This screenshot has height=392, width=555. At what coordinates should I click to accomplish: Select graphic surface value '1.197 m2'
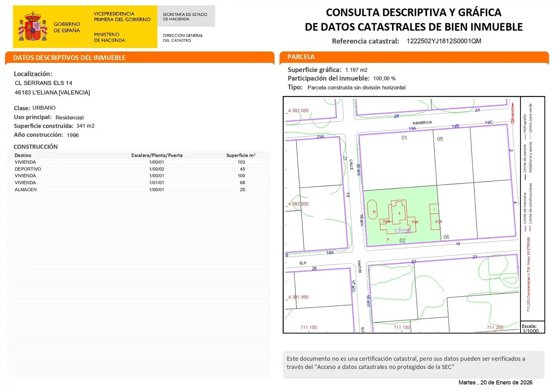(x=356, y=70)
